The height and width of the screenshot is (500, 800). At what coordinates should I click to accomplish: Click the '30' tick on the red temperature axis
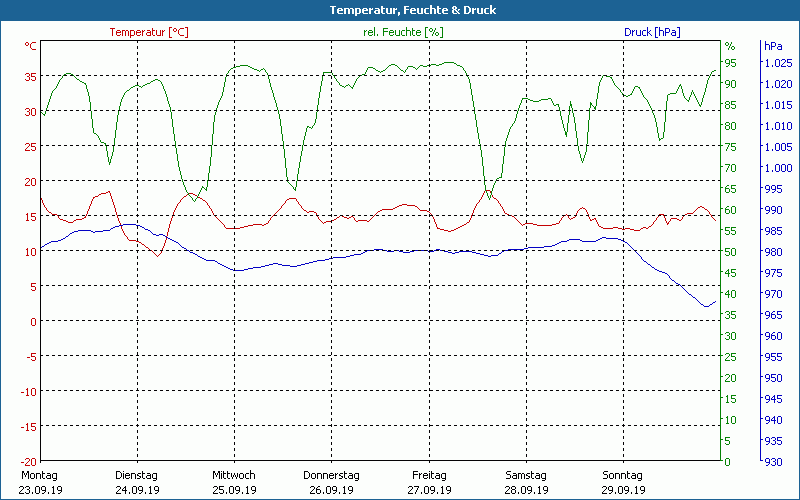click(31, 112)
